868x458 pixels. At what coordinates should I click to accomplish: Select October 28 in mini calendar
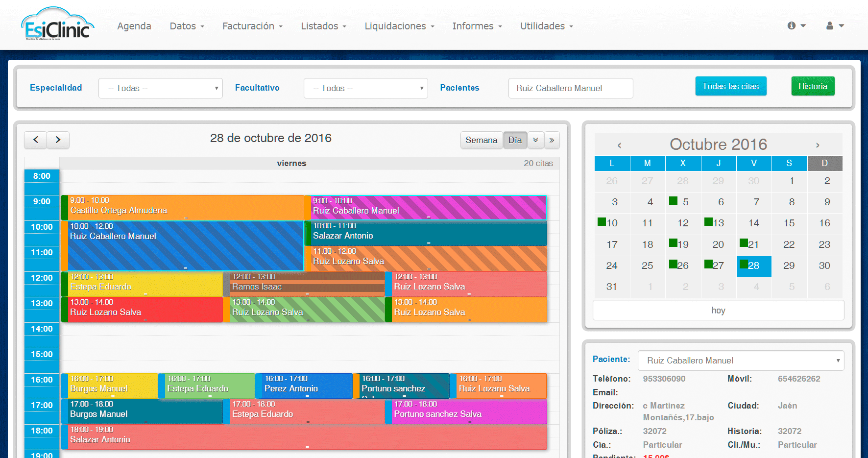pyautogui.click(x=754, y=266)
